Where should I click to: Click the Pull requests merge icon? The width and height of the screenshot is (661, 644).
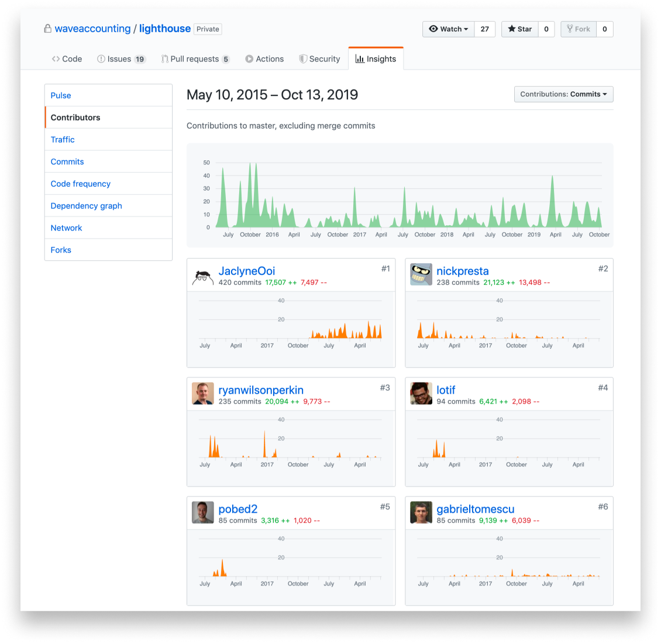[x=164, y=59]
